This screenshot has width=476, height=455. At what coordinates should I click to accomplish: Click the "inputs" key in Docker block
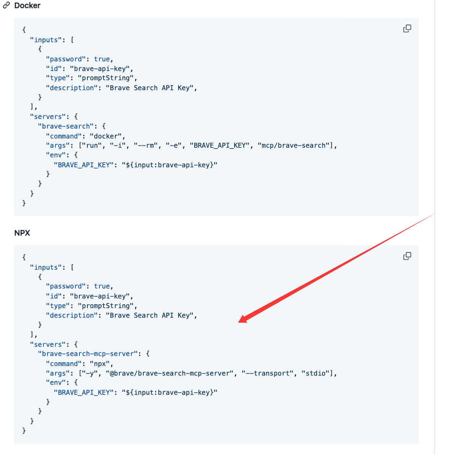click(46, 40)
